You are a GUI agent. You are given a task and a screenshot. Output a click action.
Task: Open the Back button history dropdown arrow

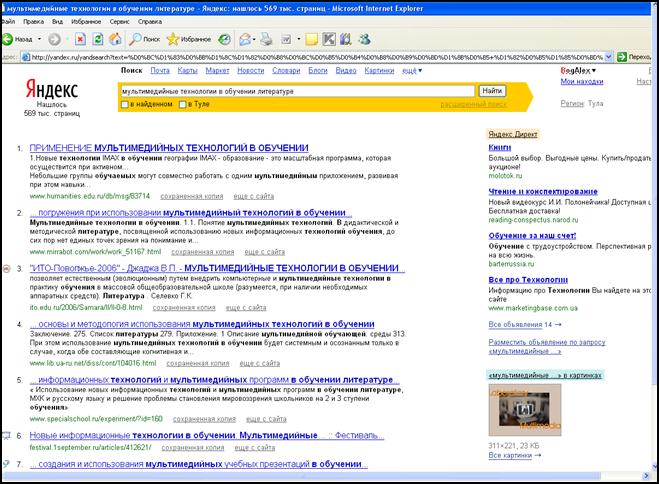point(40,39)
